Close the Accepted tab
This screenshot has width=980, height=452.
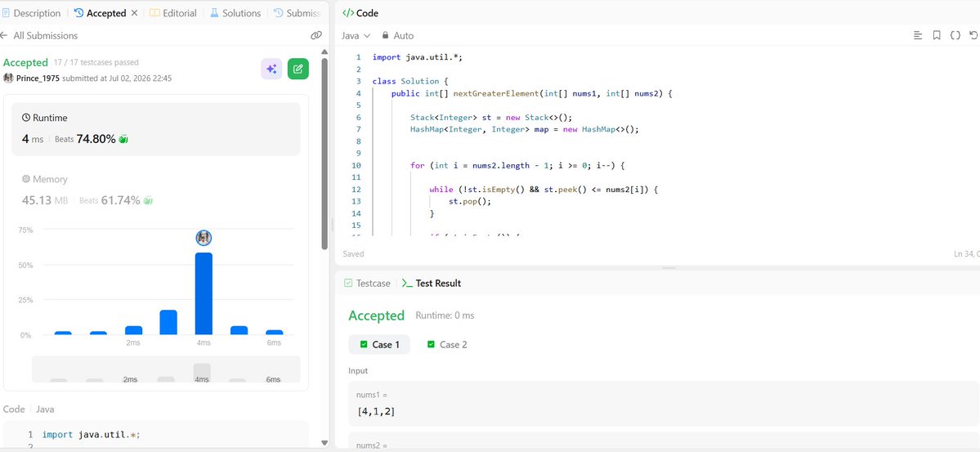pyautogui.click(x=134, y=13)
